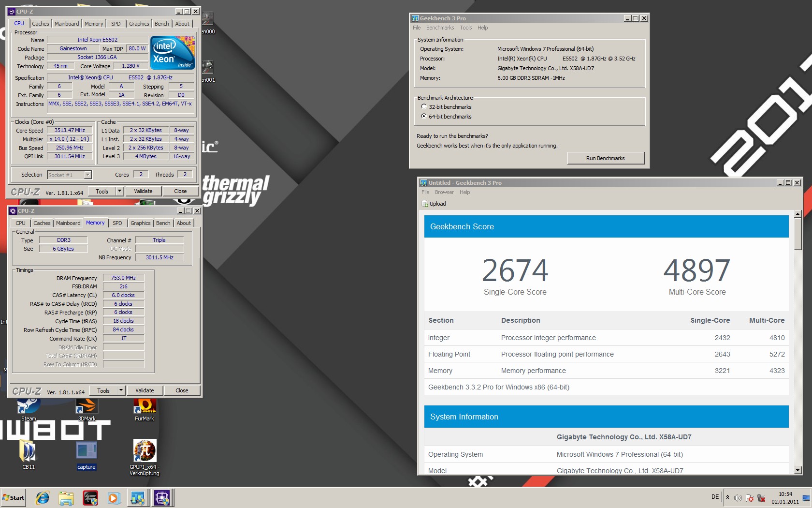The width and height of the screenshot is (812, 508).
Task: Click NB Frequency value 3011.5 MHz
Action: point(159,257)
